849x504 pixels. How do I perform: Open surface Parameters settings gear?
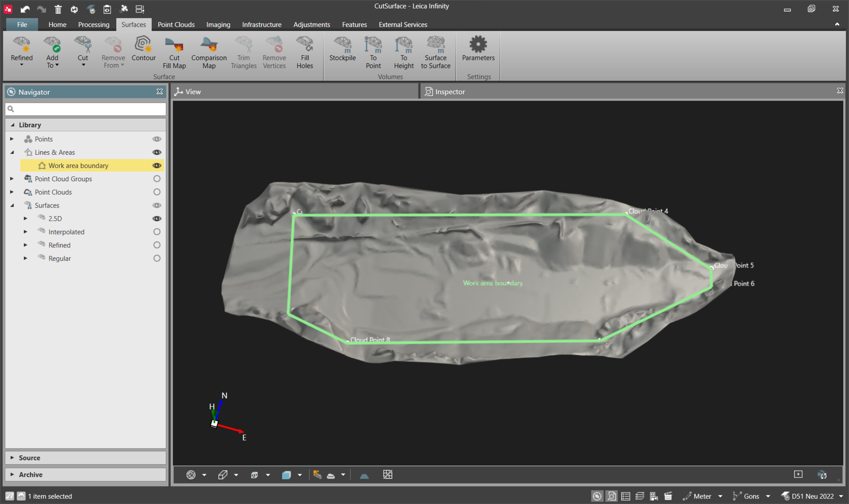(478, 48)
